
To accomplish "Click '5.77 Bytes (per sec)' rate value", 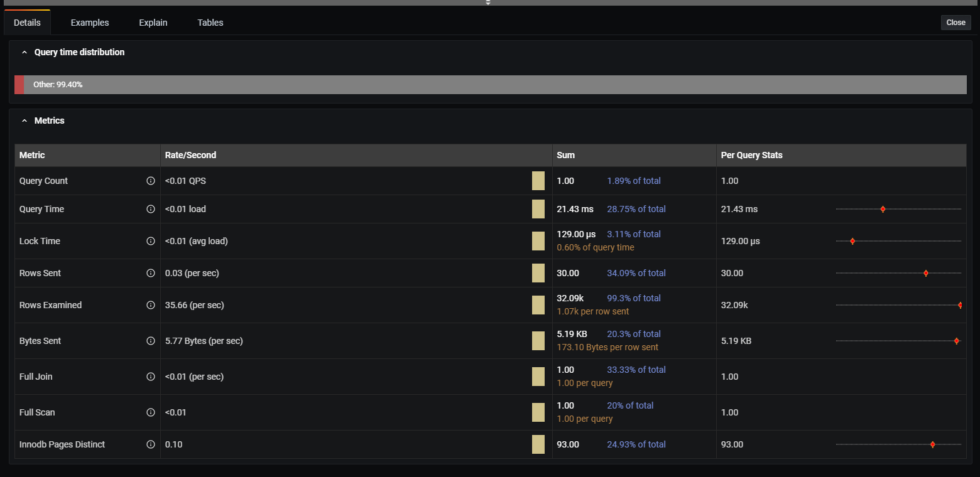I will 204,341.
